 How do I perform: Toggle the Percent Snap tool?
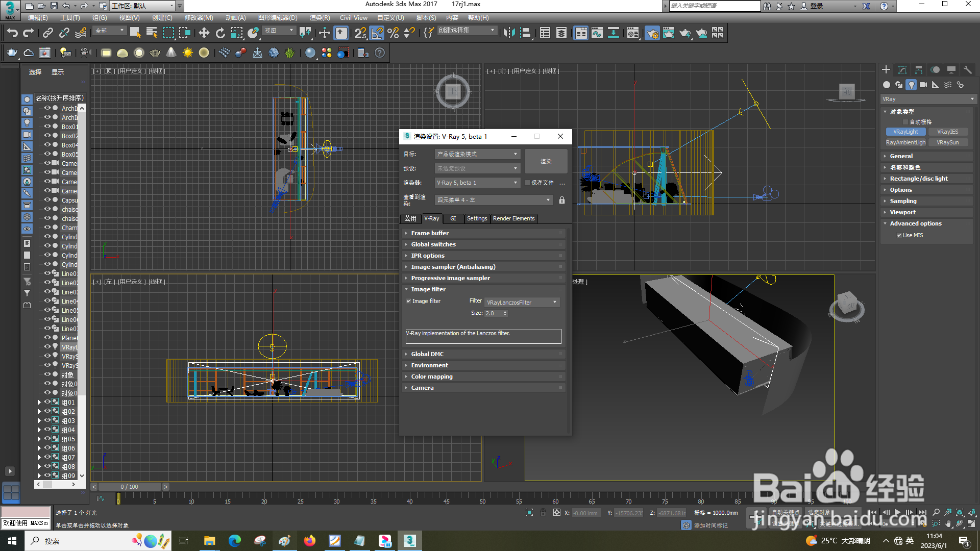[x=393, y=33]
